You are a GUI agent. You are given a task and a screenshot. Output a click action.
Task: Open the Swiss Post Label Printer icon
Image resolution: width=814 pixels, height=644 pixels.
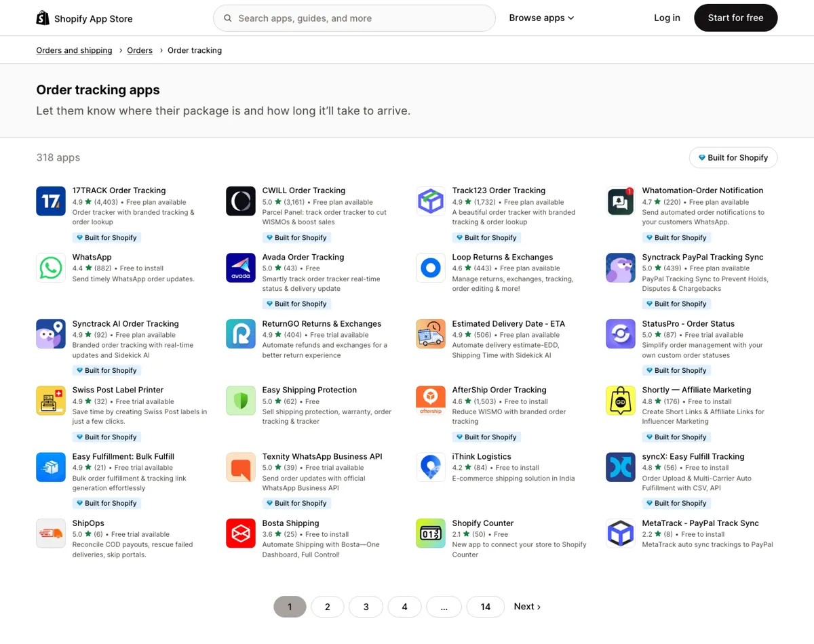tap(51, 401)
